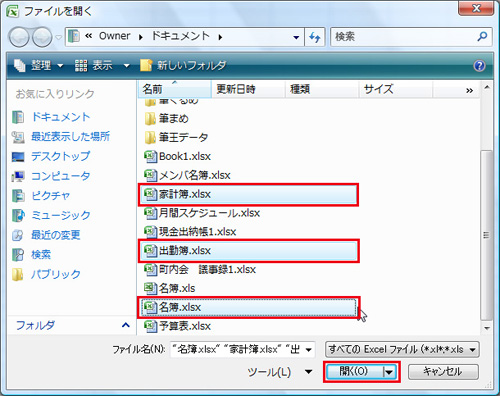Click the folder icon in the address bar
This screenshot has width=500, height=396.
pyautogui.click(x=74, y=36)
